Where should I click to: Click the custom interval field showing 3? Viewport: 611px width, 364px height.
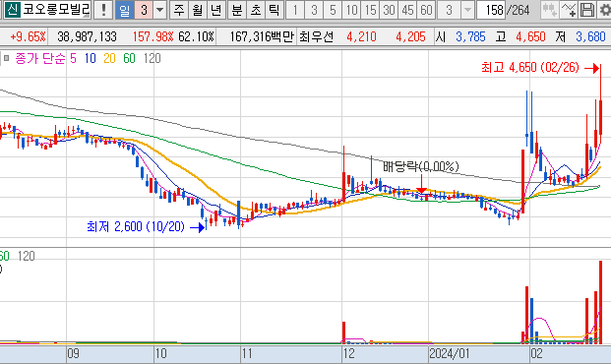click(x=450, y=10)
